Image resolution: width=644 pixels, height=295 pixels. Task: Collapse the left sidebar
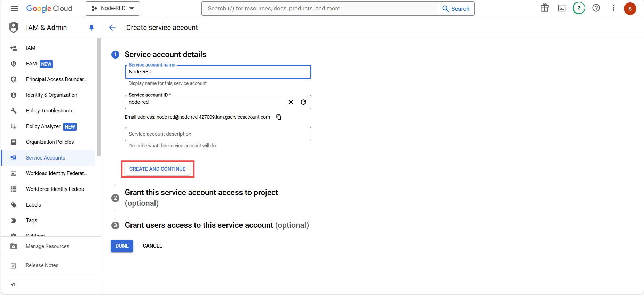[x=13, y=285]
